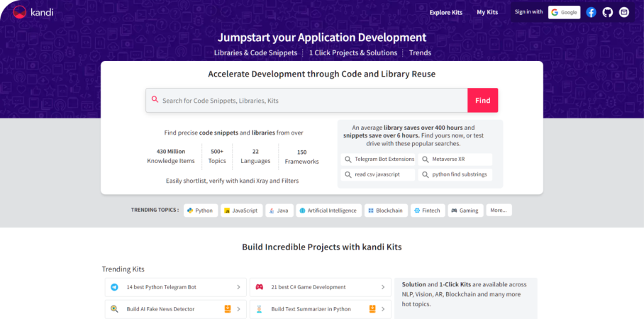Click icon beside Build Text Summarizer in Python
644x319 pixels.
click(x=259, y=309)
